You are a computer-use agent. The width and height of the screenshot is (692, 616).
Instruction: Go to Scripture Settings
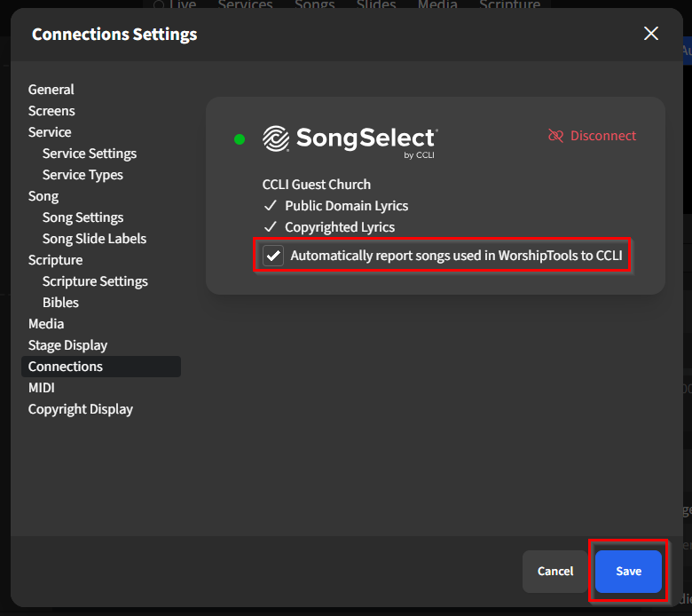[95, 281]
